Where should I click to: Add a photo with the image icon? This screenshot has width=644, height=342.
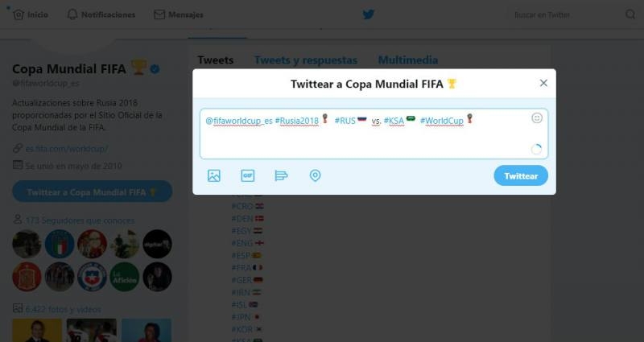click(x=214, y=175)
